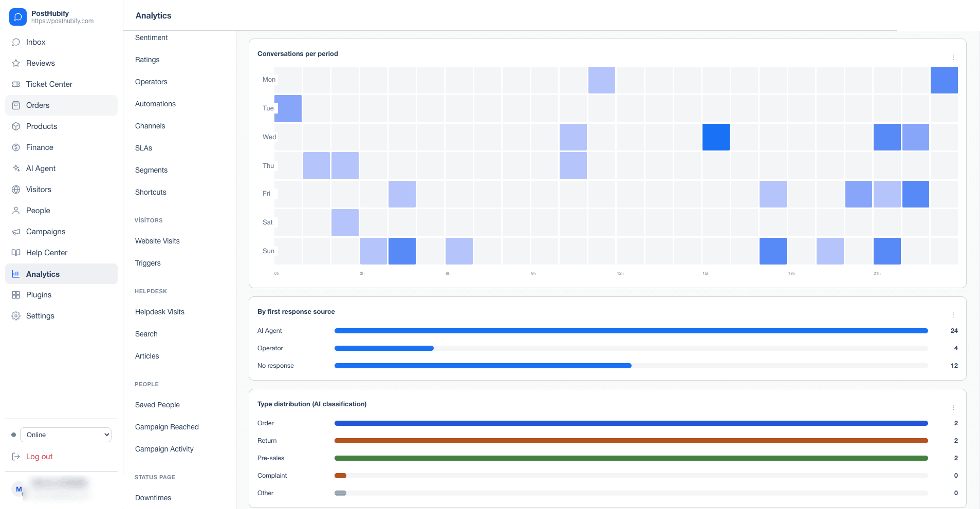Open By first response source options
Viewport: 980px width, 509px height.
953,315
